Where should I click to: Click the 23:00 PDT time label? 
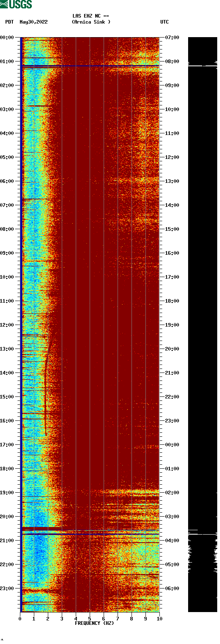[7, 589]
